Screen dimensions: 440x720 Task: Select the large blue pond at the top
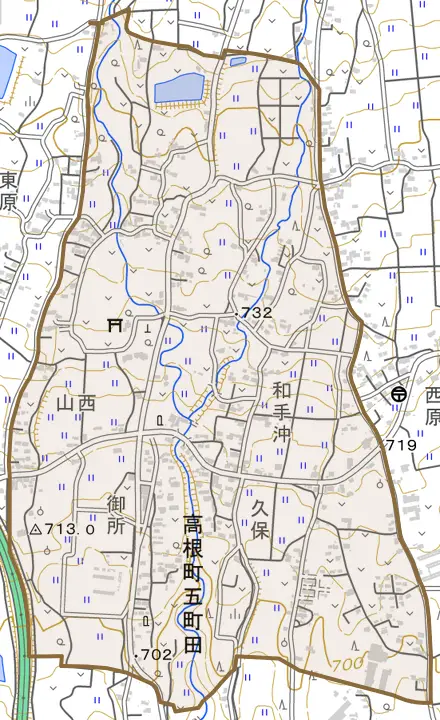click(180, 88)
